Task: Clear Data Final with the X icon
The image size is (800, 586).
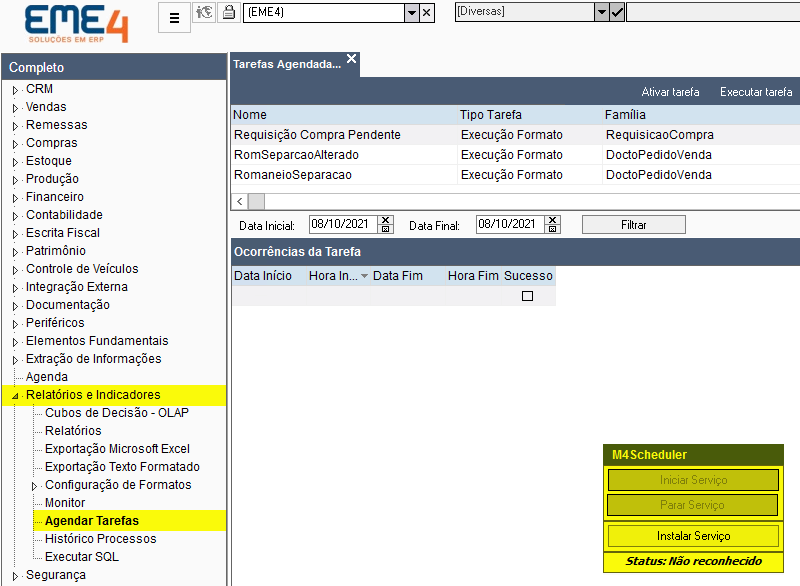Action: click(x=553, y=220)
